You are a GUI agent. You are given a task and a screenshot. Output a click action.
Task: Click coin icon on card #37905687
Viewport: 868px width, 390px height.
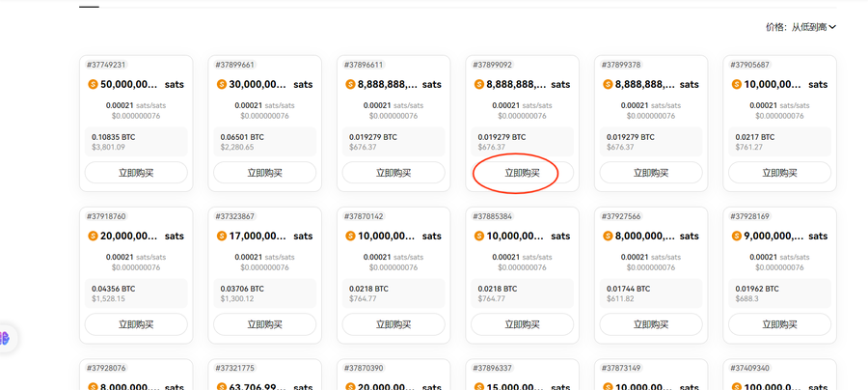coord(736,84)
